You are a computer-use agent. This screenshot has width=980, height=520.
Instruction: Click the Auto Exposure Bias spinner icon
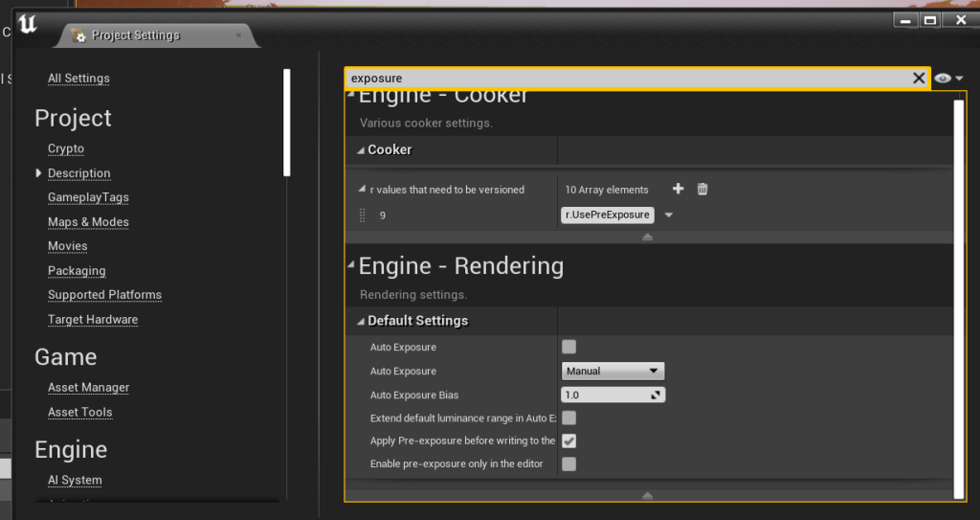pyautogui.click(x=657, y=395)
